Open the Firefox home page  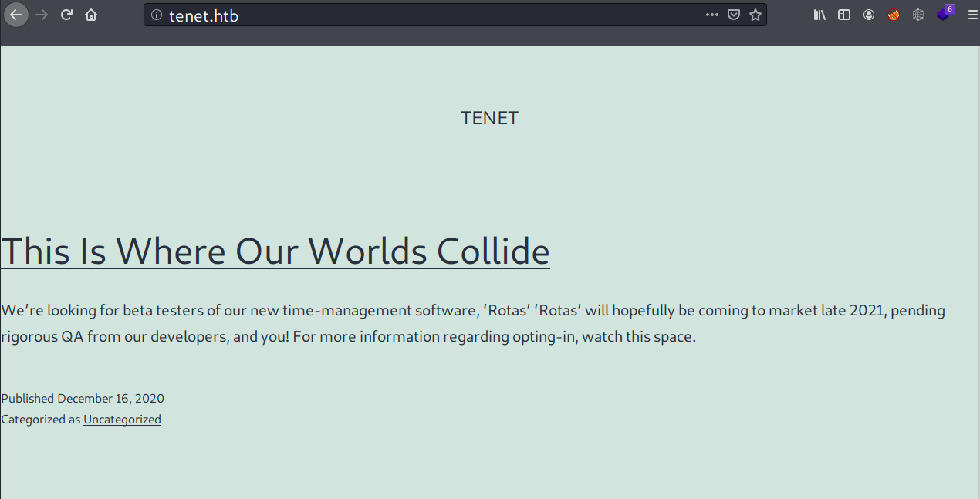(91, 15)
